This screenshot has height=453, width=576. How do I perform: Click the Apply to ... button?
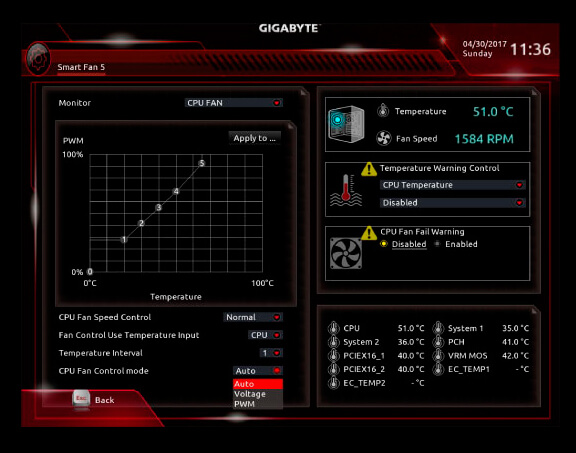tap(255, 138)
